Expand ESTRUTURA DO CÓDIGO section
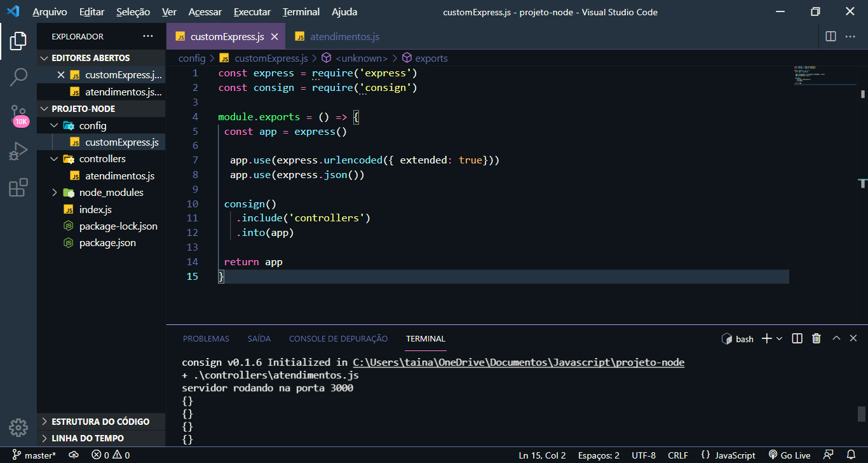Viewport: 868px width, 463px height. pos(101,422)
